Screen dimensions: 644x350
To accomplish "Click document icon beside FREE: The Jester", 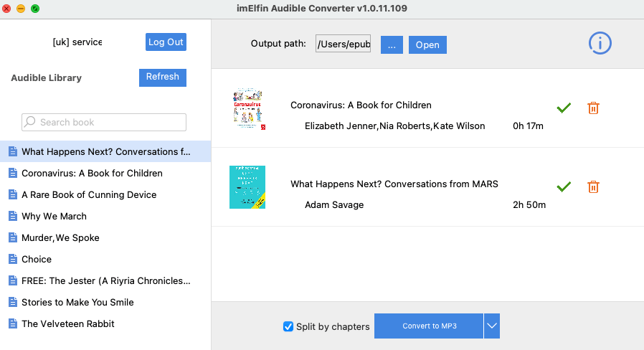I will click(x=13, y=280).
